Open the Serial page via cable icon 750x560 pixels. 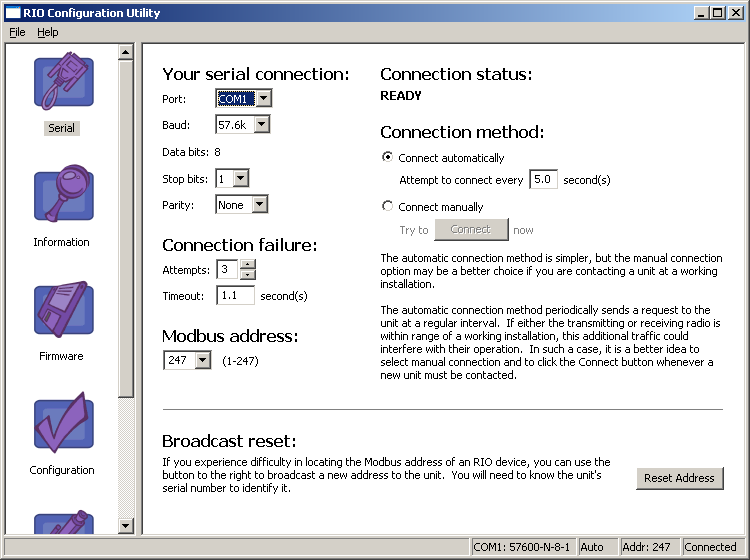pos(64,81)
